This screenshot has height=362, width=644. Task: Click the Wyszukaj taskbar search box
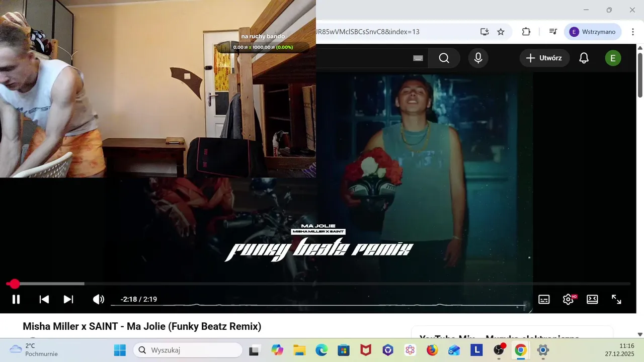pos(188,350)
